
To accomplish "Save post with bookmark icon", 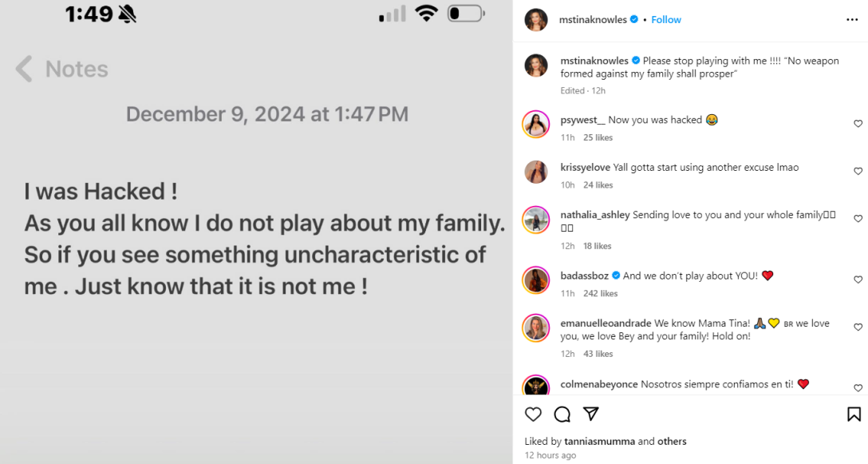I will (x=853, y=414).
